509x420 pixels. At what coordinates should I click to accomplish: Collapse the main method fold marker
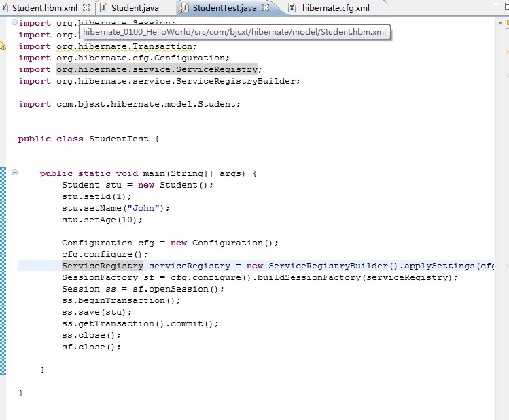click(x=14, y=173)
